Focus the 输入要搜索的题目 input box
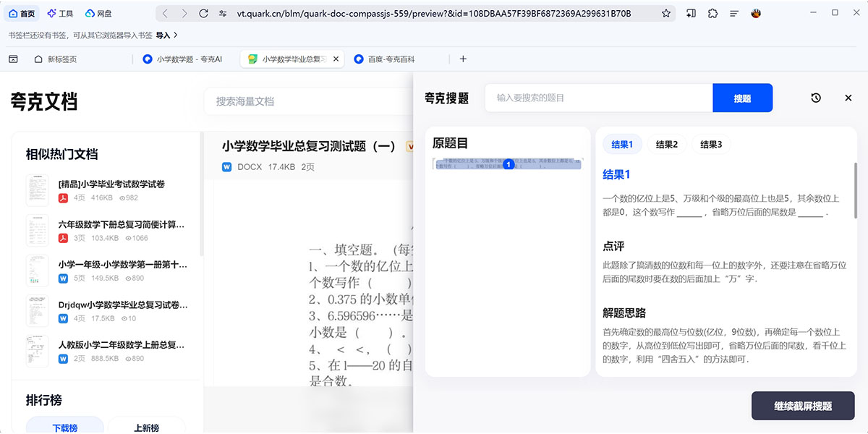 click(x=599, y=98)
